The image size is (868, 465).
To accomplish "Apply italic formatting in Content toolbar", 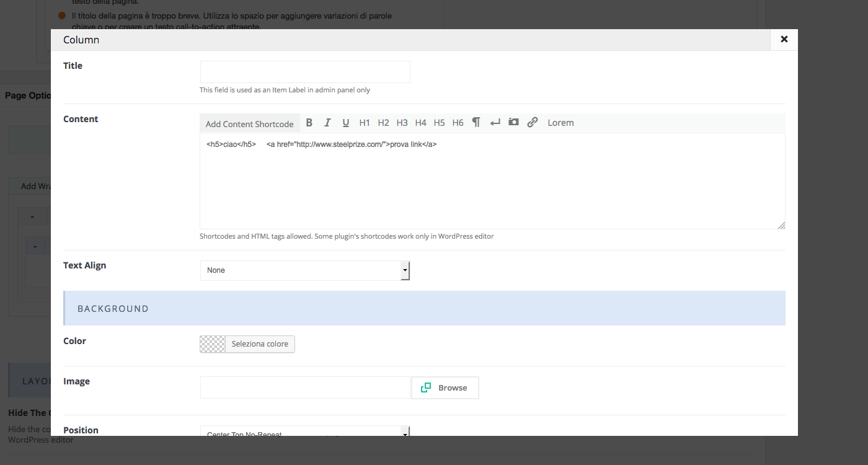I will [327, 123].
